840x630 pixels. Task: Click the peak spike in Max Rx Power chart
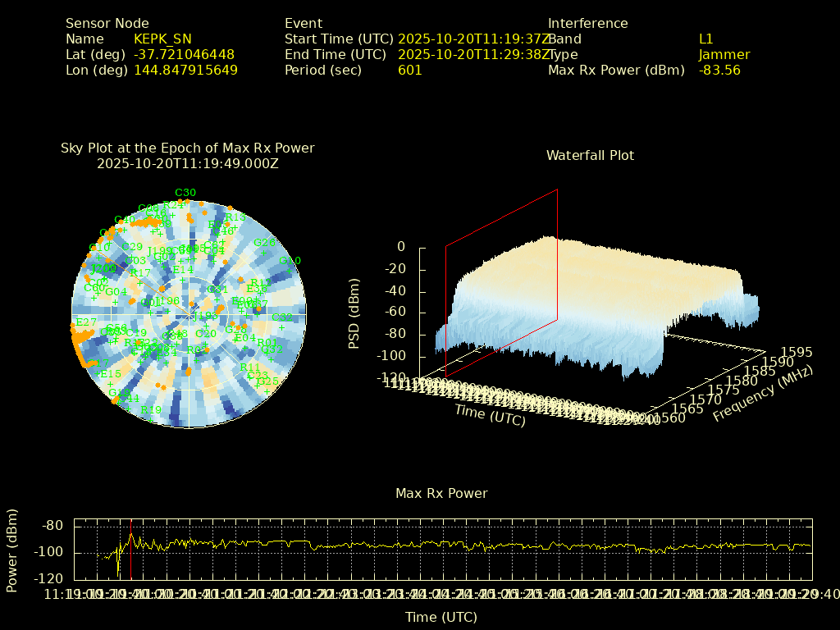[x=130, y=535]
